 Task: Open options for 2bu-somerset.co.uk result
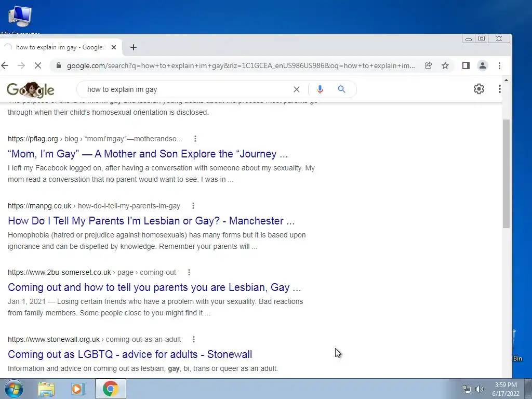click(189, 272)
